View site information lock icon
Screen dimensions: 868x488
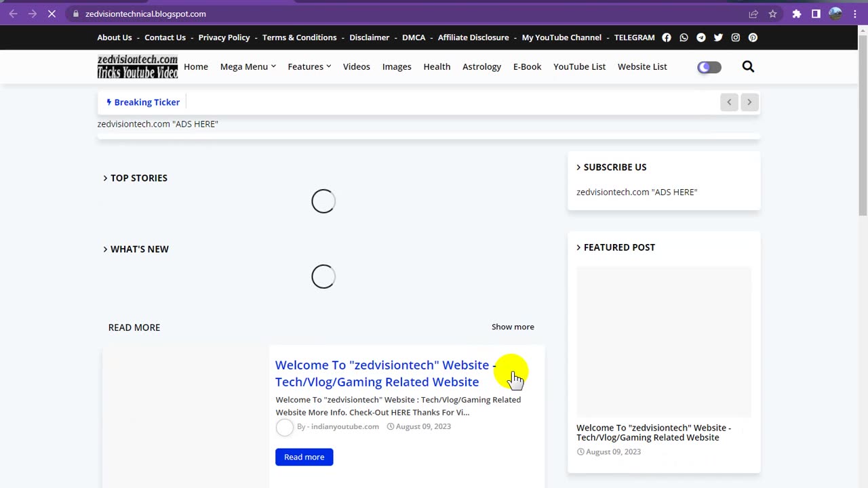tap(76, 14)
